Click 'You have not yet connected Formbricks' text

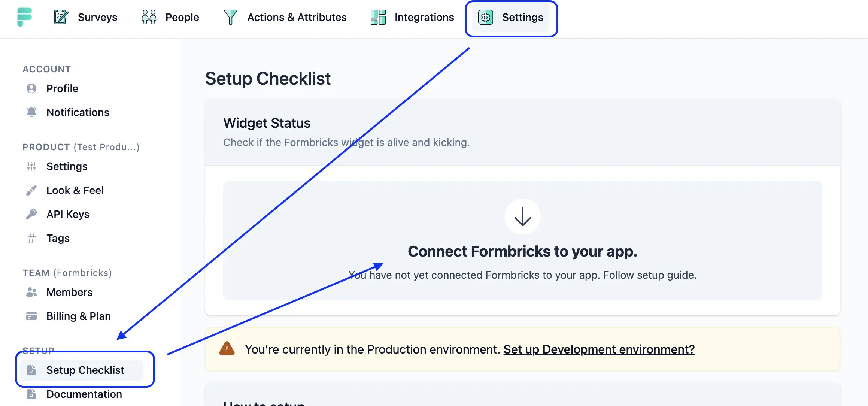tap(522, 275)
